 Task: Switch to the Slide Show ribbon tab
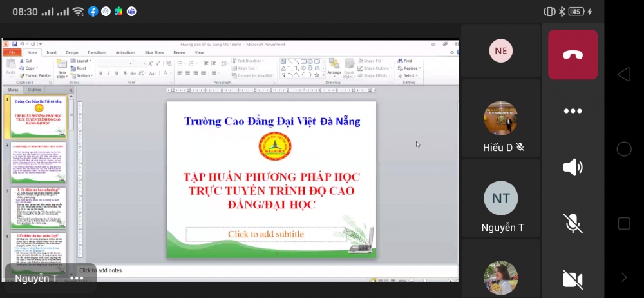point(155,52)
